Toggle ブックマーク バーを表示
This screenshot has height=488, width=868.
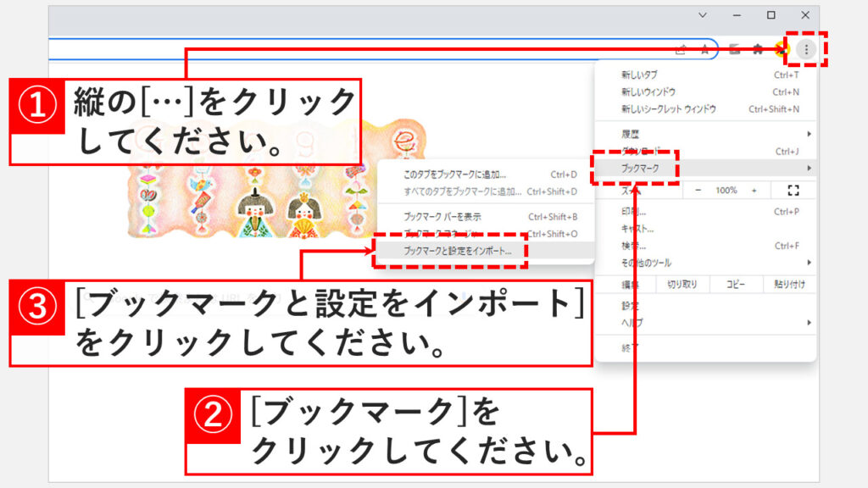coord(486,216)
